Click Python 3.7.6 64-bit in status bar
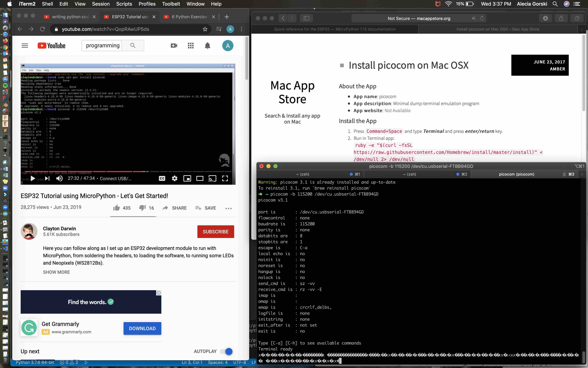Viewport: 588px width, 368px height. 35,362
